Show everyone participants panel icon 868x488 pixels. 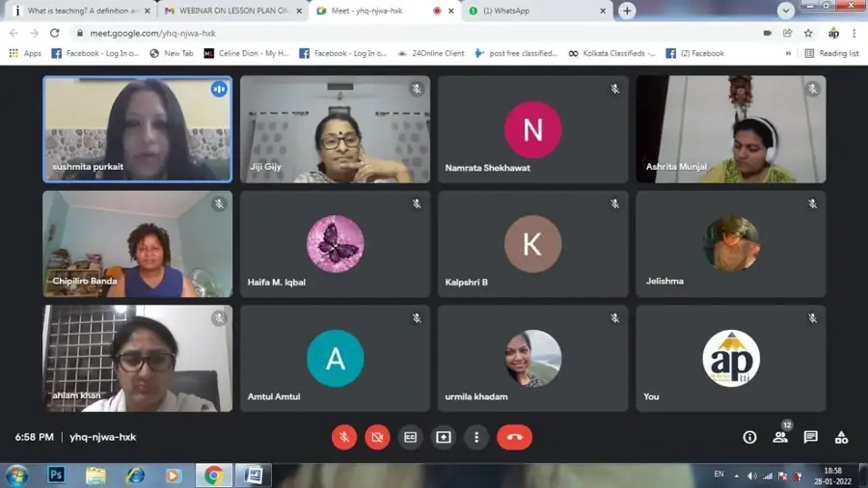780,437
